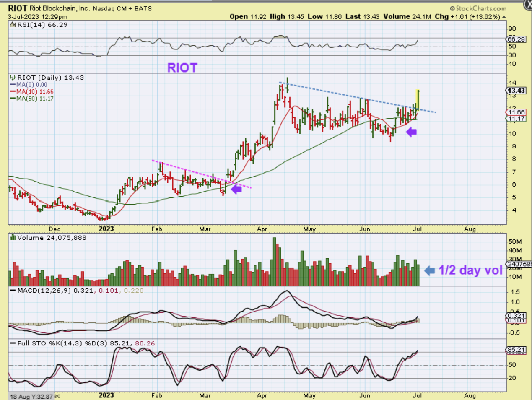Click the Open 11.92 value

pos(248,17)
